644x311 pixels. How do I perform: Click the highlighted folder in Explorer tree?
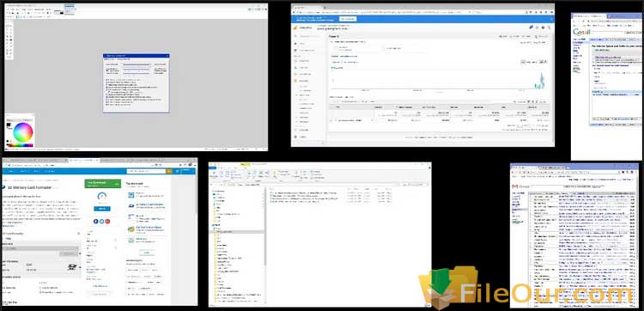(x=237, y=232)
